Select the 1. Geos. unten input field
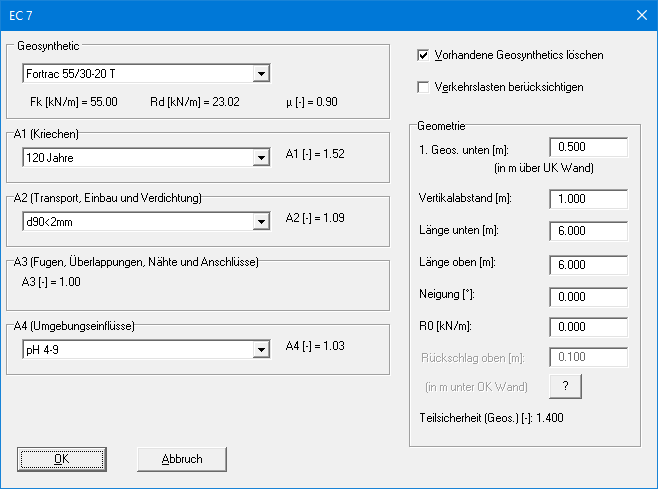This screenshot has width=658, height=489. [x=587, y=147]
